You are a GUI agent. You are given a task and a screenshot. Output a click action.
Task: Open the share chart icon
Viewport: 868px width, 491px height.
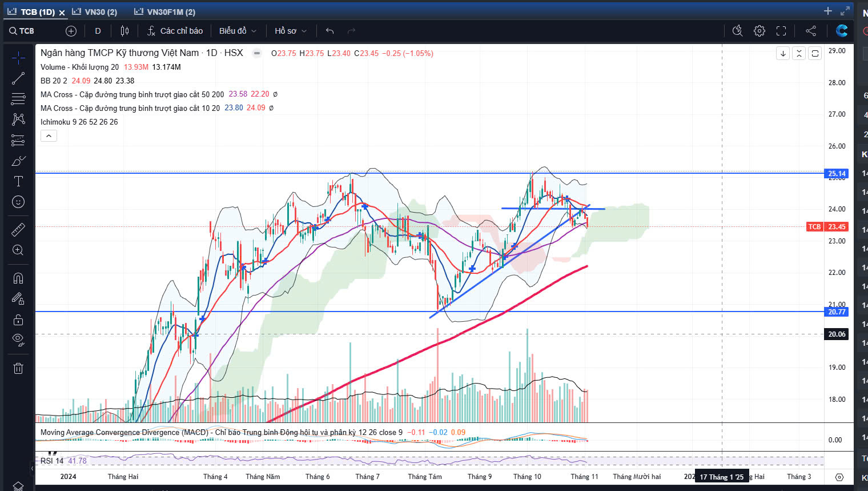tap(811, 31)
